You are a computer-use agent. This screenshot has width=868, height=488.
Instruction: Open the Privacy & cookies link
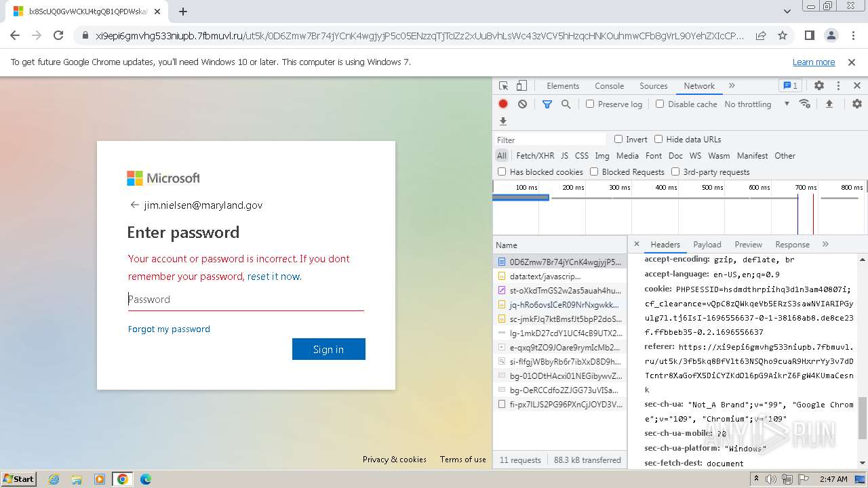coord(395,460)
